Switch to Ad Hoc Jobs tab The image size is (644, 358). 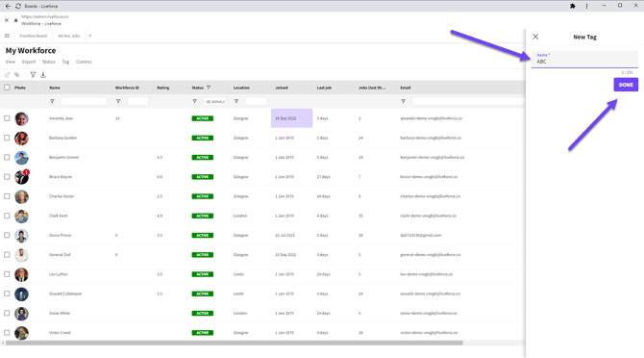click(69, 36)
